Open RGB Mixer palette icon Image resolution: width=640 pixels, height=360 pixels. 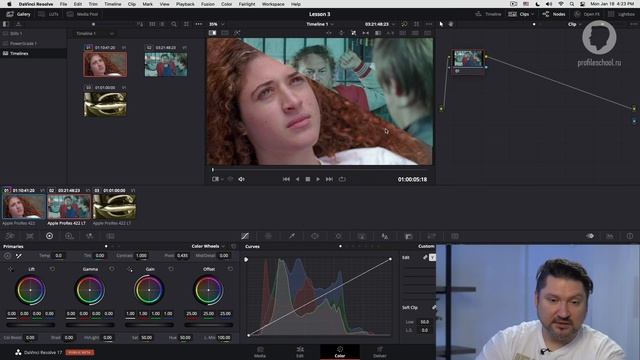[x=89, y=236]
